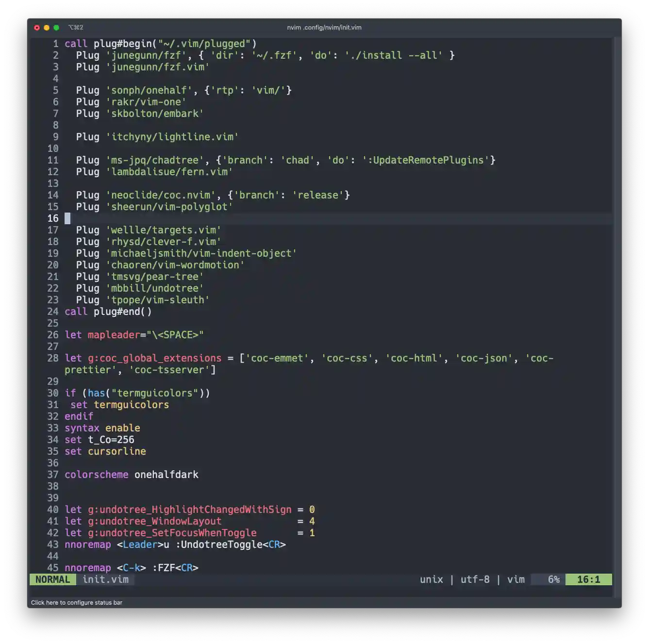Viewport: 649px width, 644px height.
Task: Minimize the window with the yellow button
Action: pos(47,28)
